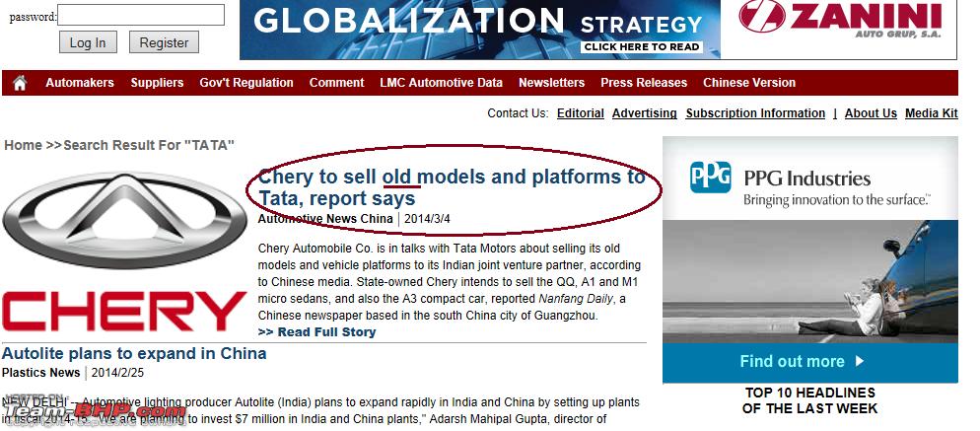Click the 'Click here to read' banner label
Image resolution: width=980 pixels, height=431 pixels.
click(641, 47)
